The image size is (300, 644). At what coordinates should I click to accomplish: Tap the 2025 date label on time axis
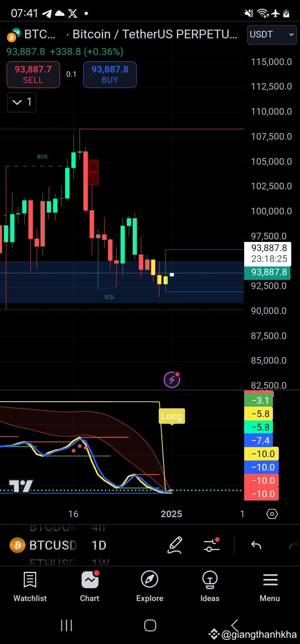[x=171, y=514]
